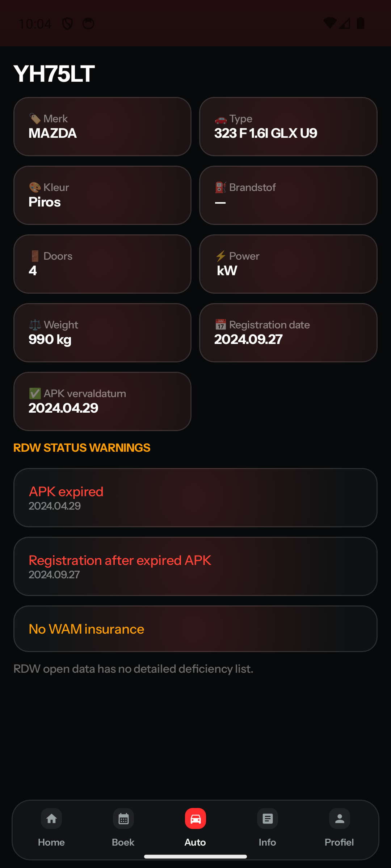Tap the YH75LT license plate heading
This screenshot has width=391, height=868.
coord(54,74)
